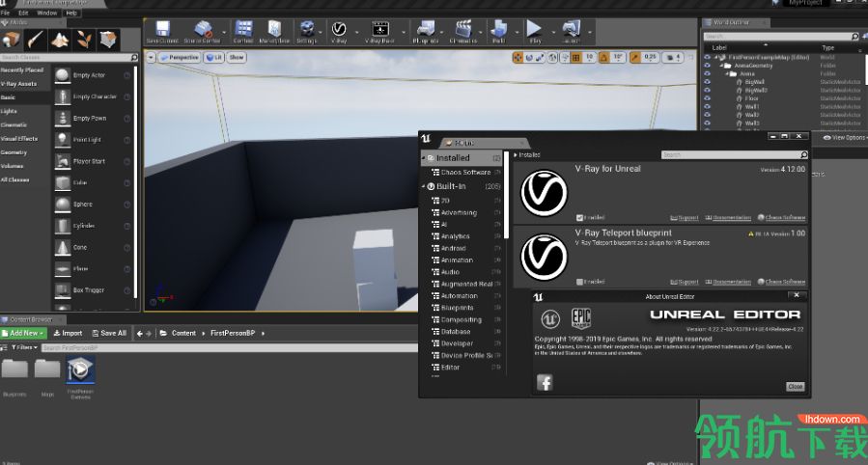This screenshot has height=465, width=868.
Task: Select the Paint mode brush icon
Action: [36, 40]
